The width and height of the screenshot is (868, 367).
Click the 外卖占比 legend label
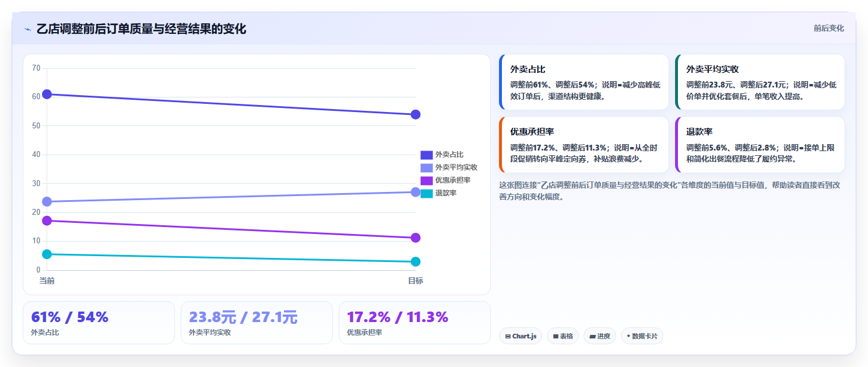pos(449,155)
